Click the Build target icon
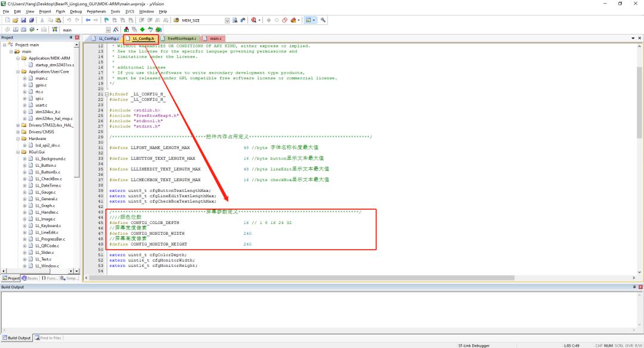 [x=16, y=30]
